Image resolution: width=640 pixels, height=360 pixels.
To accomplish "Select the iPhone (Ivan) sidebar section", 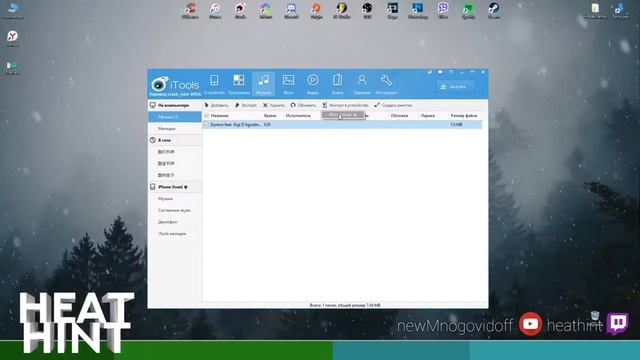I will coord(175,187).
